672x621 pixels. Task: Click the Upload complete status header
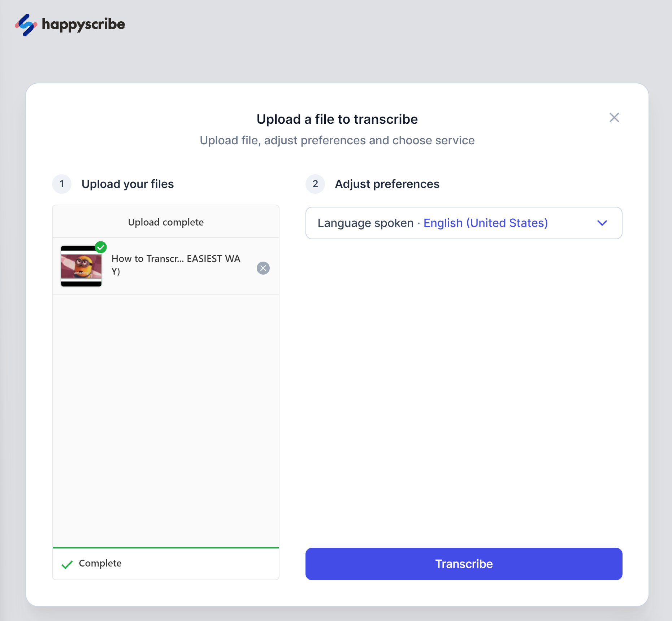[x=166, y=222]
